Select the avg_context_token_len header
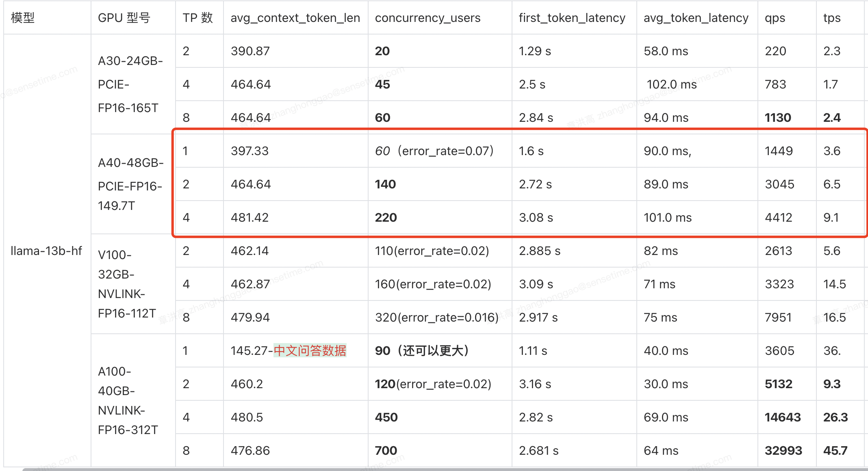The width and height of the screenshot is (868, 471). (x=295, y=18)
